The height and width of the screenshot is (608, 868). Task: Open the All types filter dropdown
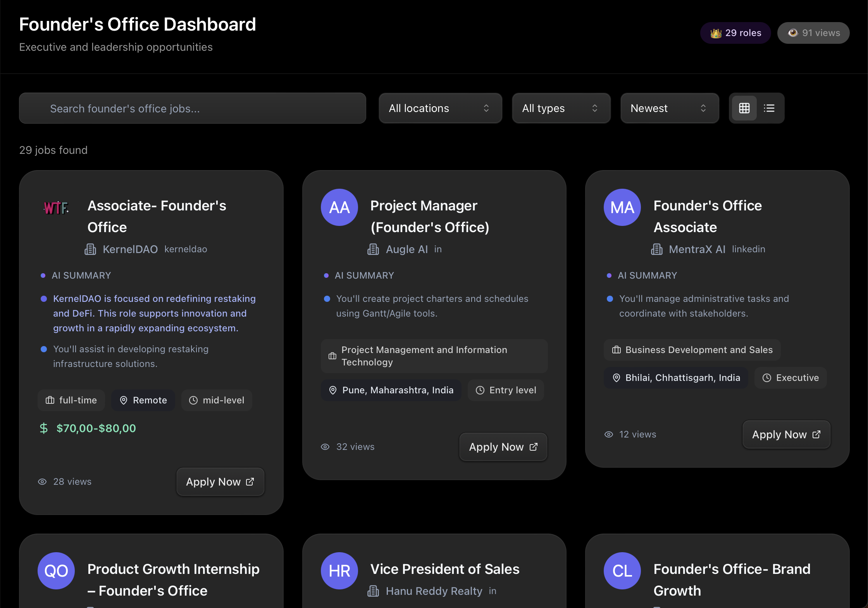point(561,108)
